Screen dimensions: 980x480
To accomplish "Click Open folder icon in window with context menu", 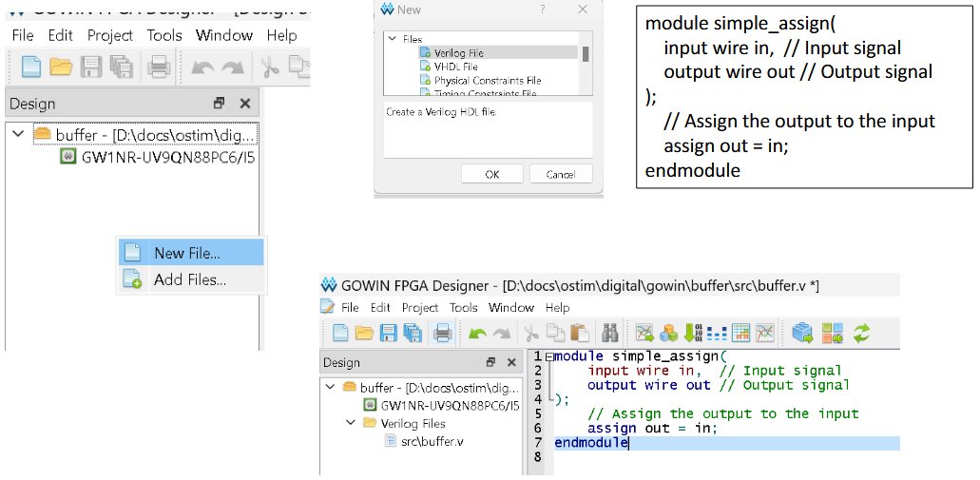I will [x=61, y=67].
